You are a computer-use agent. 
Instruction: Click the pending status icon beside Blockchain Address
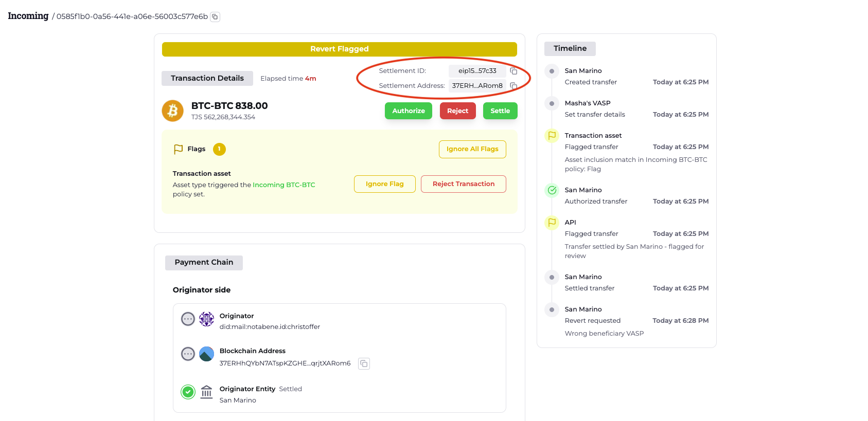pos(188,354)
